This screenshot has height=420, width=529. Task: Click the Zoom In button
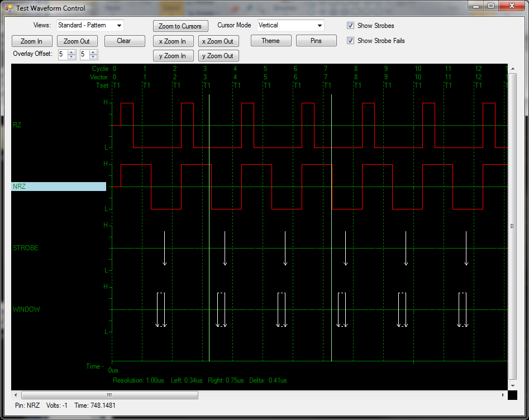[x=32, y=41]
